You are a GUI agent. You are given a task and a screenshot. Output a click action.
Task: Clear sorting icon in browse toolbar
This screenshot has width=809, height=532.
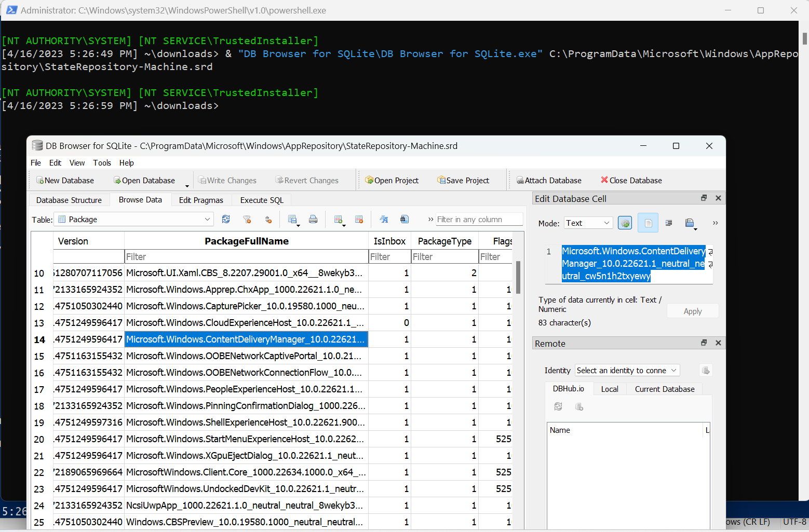[268, 219]
